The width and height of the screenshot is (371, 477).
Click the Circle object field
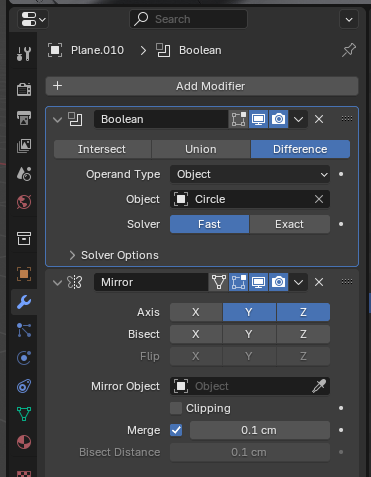[242, 199]
